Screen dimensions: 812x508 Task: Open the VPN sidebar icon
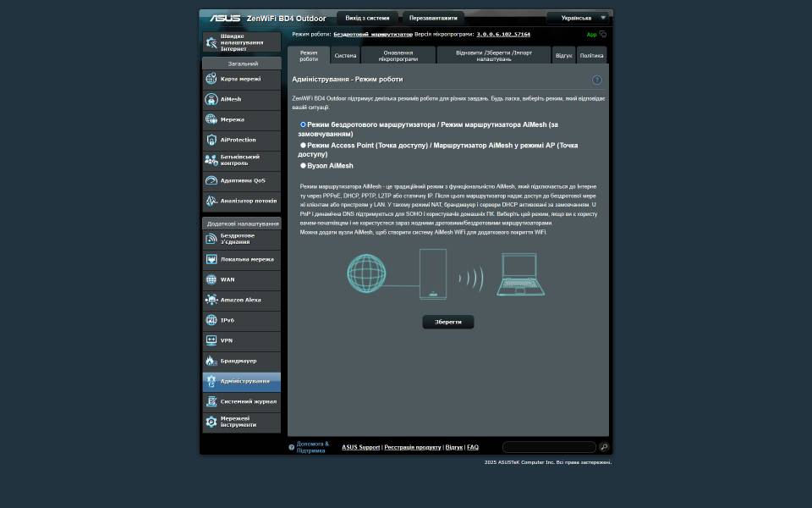click(211, 340)
